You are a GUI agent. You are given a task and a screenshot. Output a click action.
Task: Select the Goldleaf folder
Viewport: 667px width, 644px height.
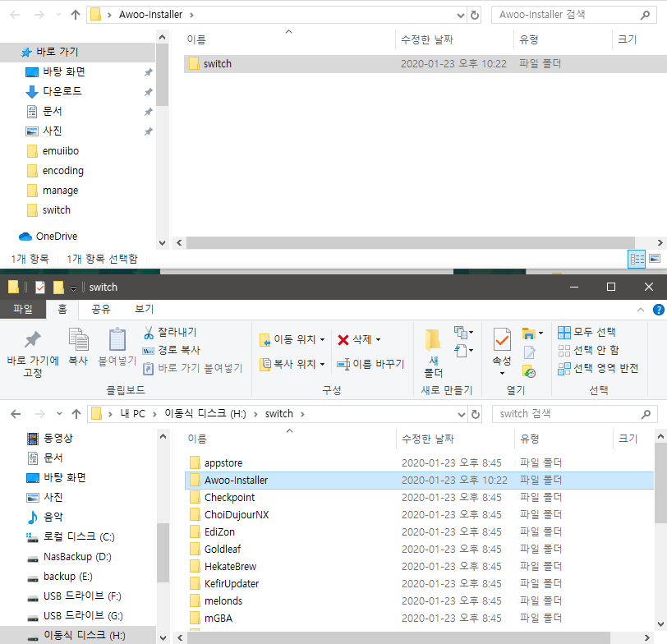pyautogui.click(x=223, y=550)
